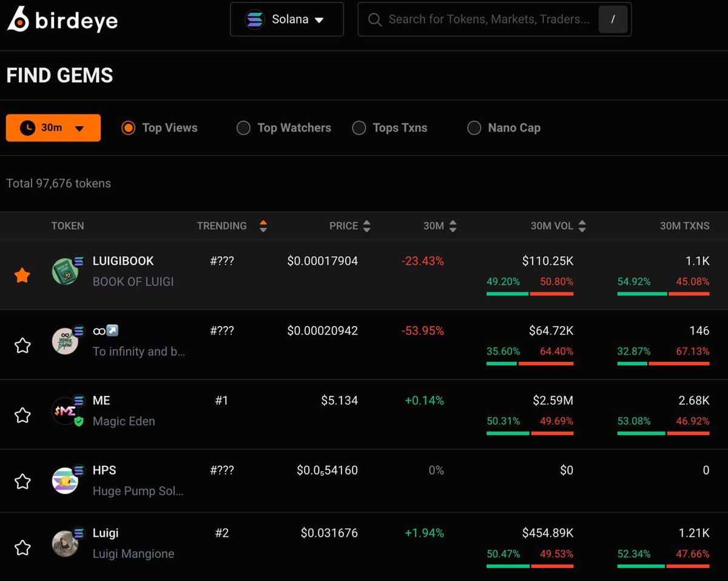
Task: Click the $110.25K volume value
Action: (x=548, y=261)
